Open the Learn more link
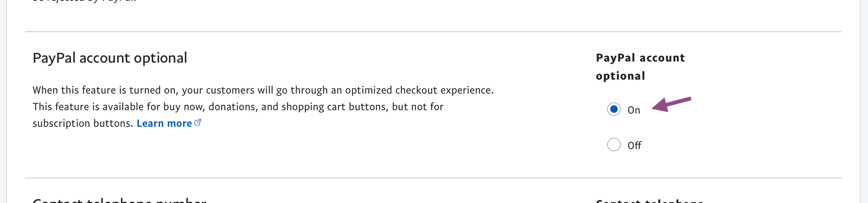The image size is (868, 203). pyautogui.click(x=164, y=123)
